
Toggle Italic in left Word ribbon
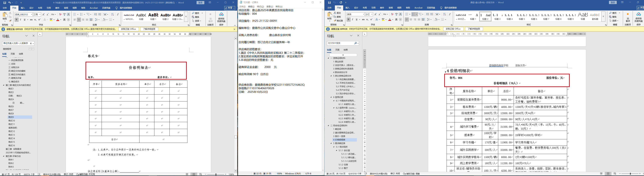[20, 20]
